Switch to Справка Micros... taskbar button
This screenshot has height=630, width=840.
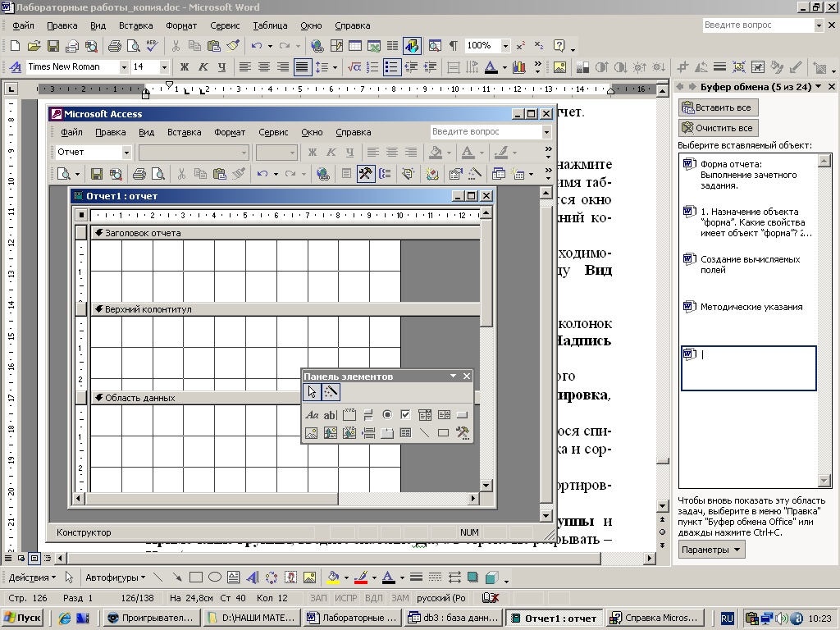pos(655,618)
